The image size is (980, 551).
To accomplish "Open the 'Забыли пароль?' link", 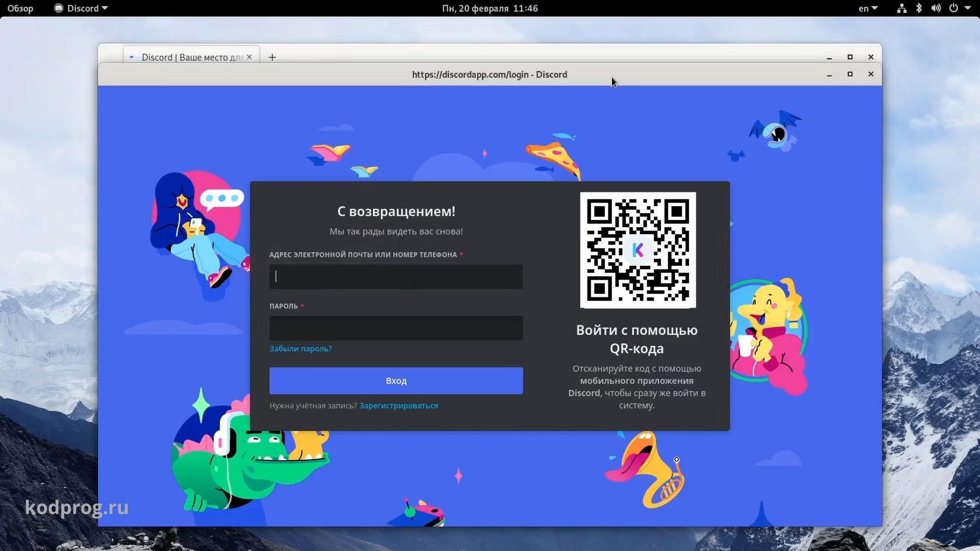I will pos(301,348).
